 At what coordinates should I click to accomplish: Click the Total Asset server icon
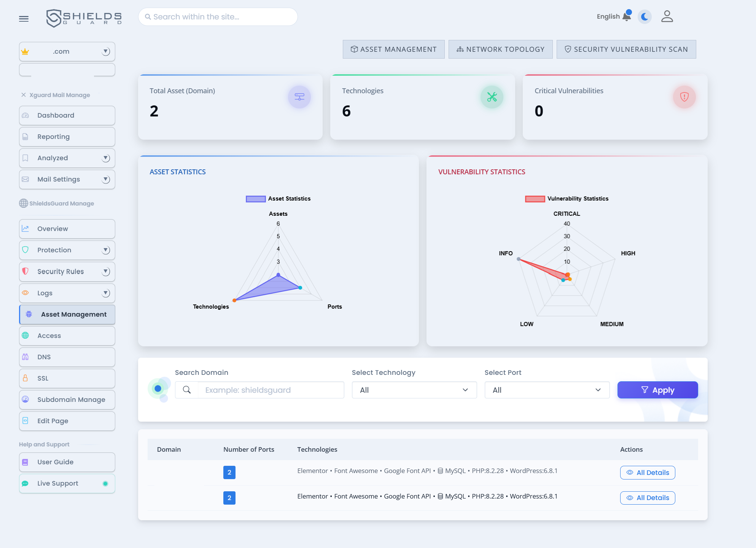coord(299,97)
